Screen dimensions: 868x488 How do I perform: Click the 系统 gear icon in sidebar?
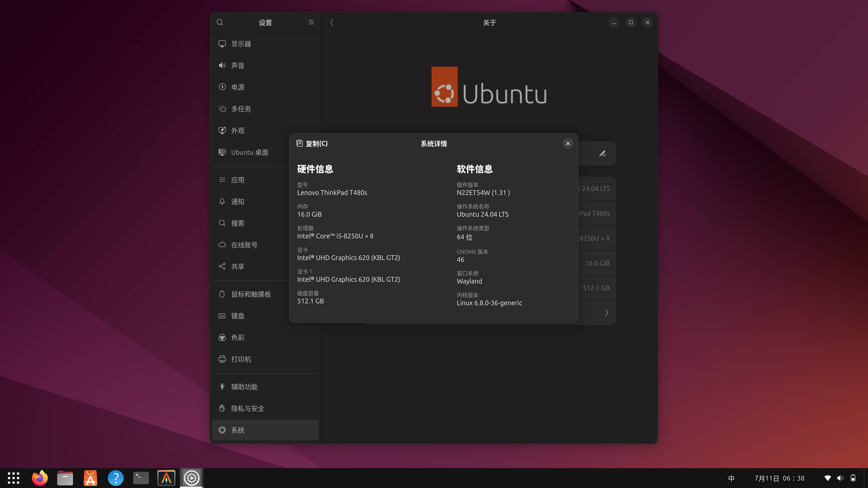222,430
